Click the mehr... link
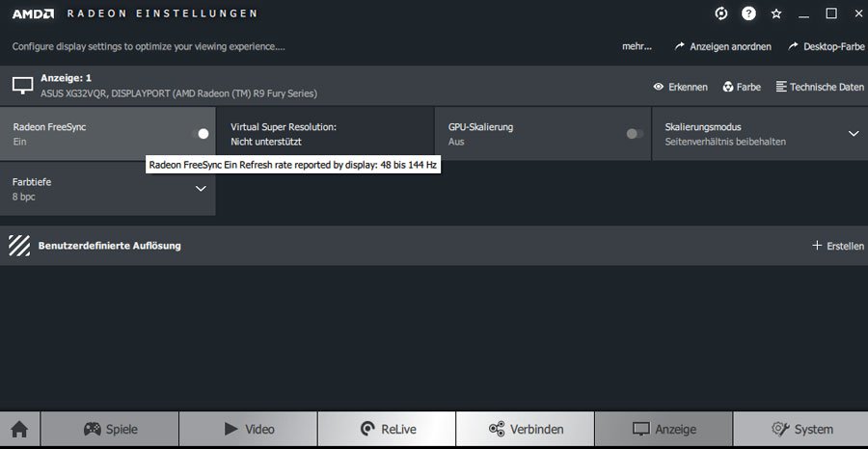 [637, 46]
